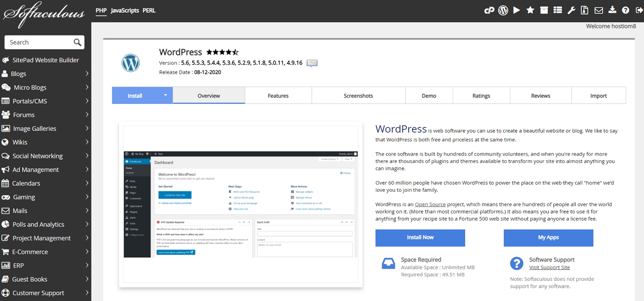The height and width of the screenshot is (301, 644).
Task: Expand the E-Commerce category chevron
Action: pos(87,252)
